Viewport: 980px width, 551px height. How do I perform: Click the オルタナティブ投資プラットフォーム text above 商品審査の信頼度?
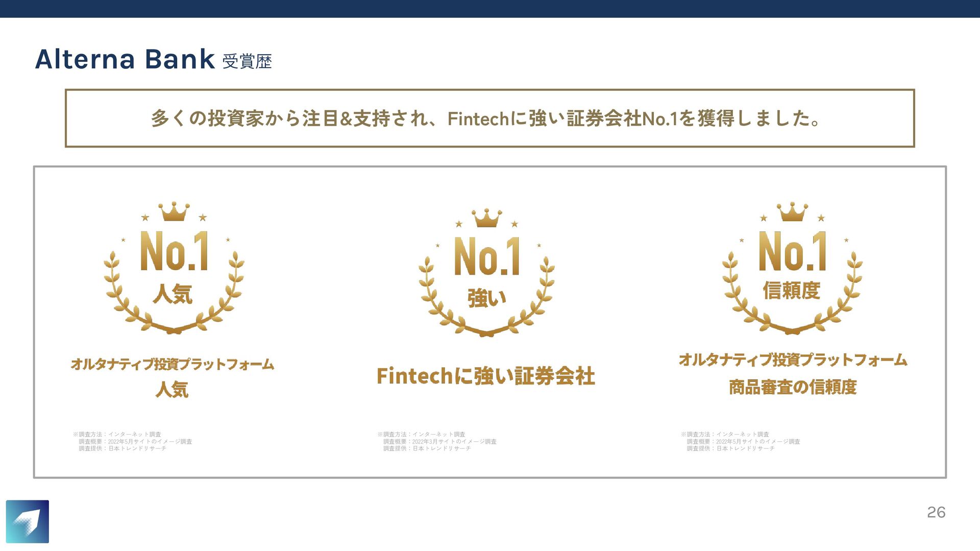pyautogui.click(x=793, y=360)
